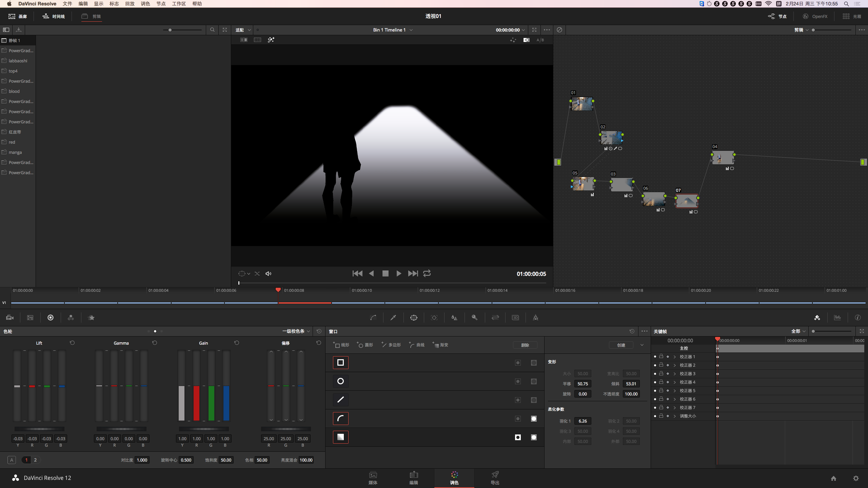Image resolution: width=868 pixels, height=488 pixels.
Task: Click the 删除 window button
Action: 525,345
